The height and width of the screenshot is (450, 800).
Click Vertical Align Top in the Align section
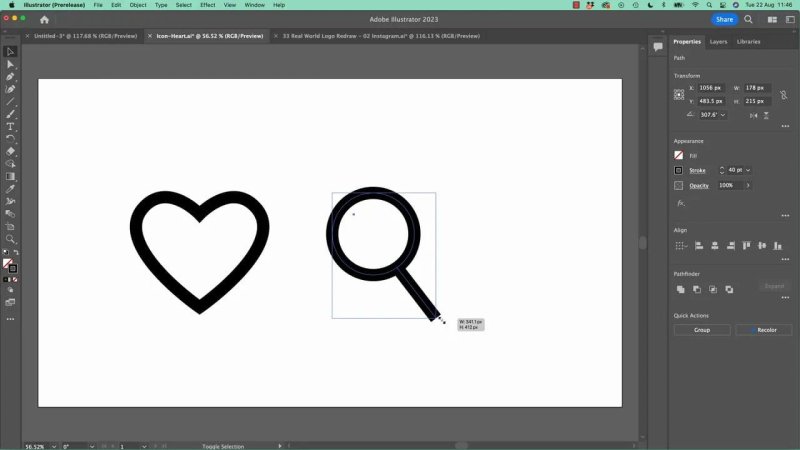point(746,246)
